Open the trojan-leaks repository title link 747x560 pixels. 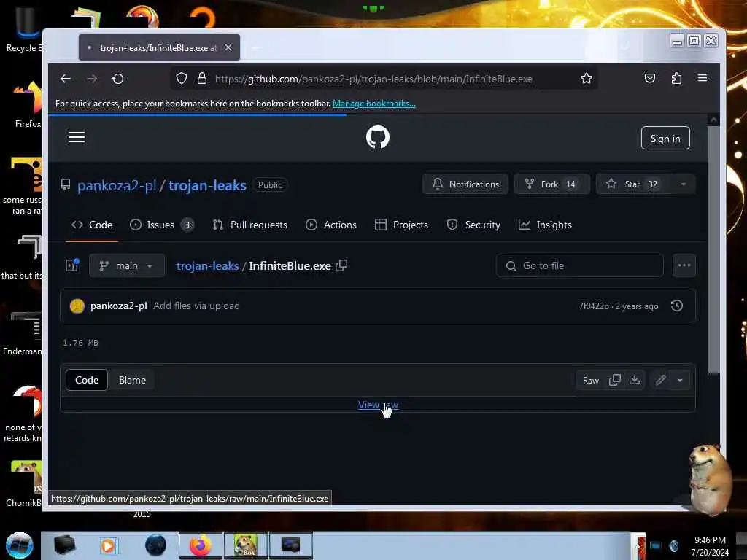click(207, 185)
